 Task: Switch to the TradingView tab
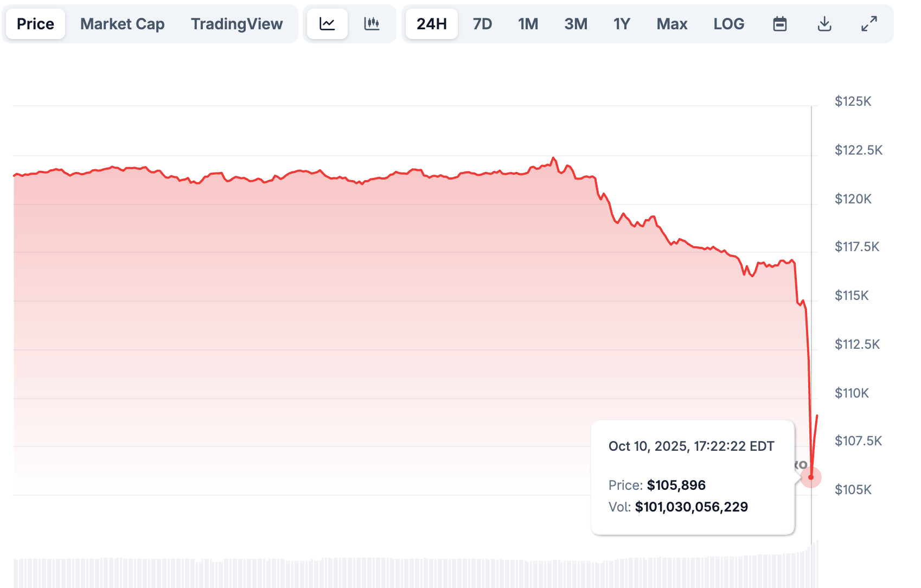[x=236, y=23]
